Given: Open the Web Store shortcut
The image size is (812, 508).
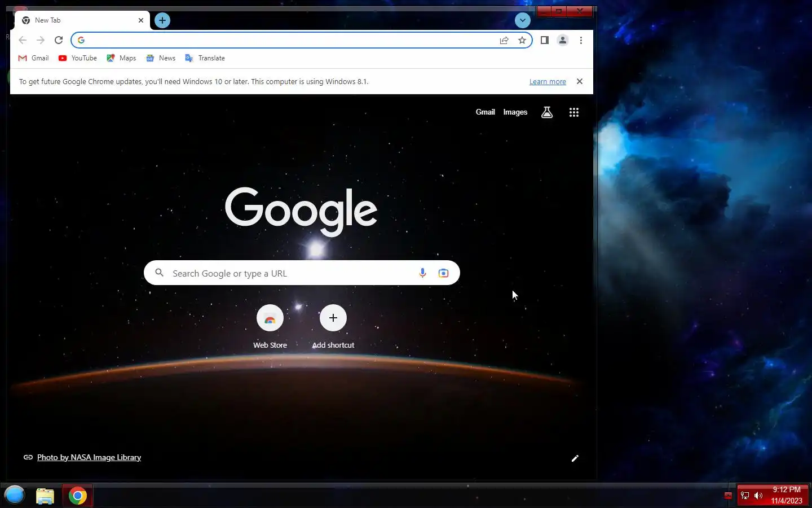Looking at the screenshot, I should click(270, 327).
